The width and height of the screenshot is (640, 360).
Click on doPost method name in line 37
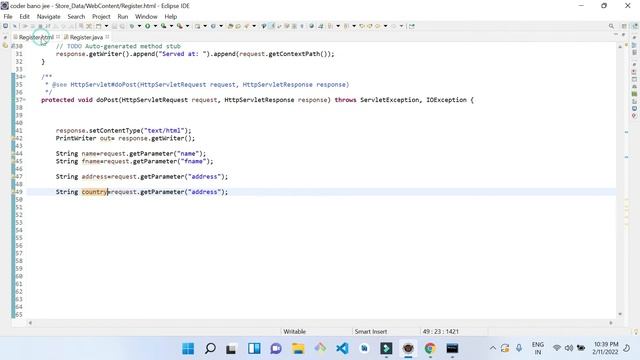click(107, 100)
